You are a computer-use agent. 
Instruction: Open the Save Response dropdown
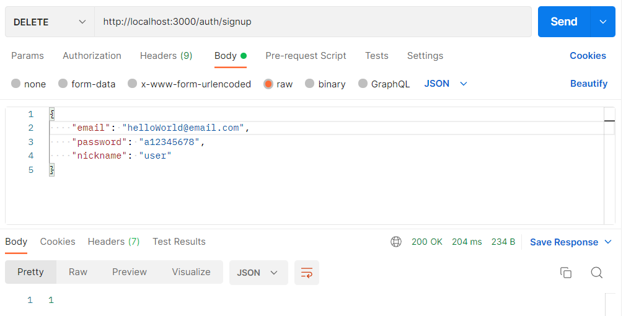coord(570,242)
